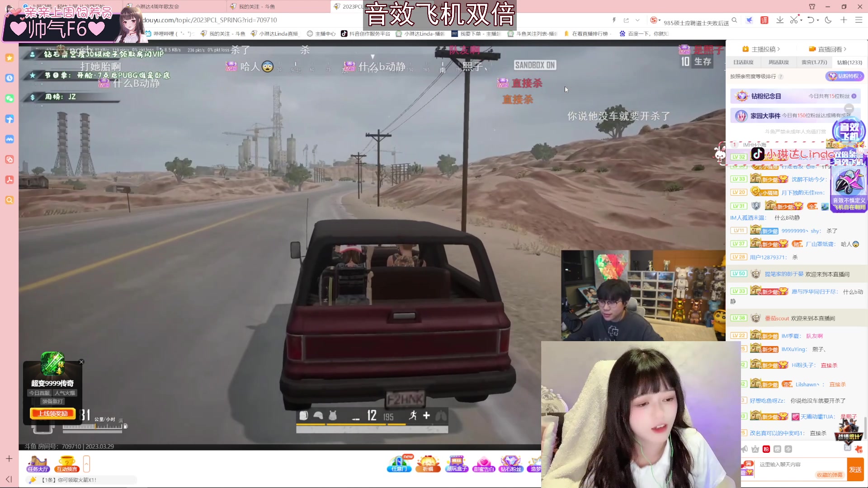The width and height of the screenshot is (868, 488).
Task: Open 互动预言 icon below the player
Action: (x=67, y=464)
